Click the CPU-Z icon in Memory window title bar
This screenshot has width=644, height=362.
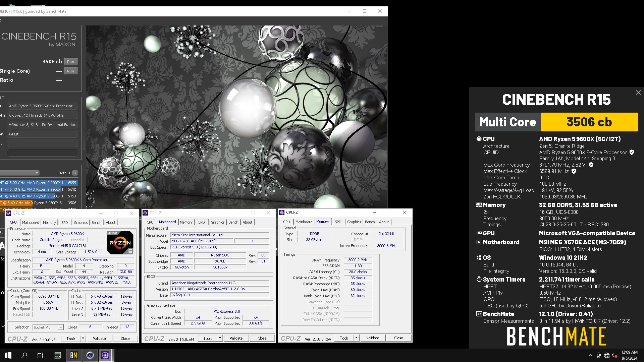click(x=282, y=213)
